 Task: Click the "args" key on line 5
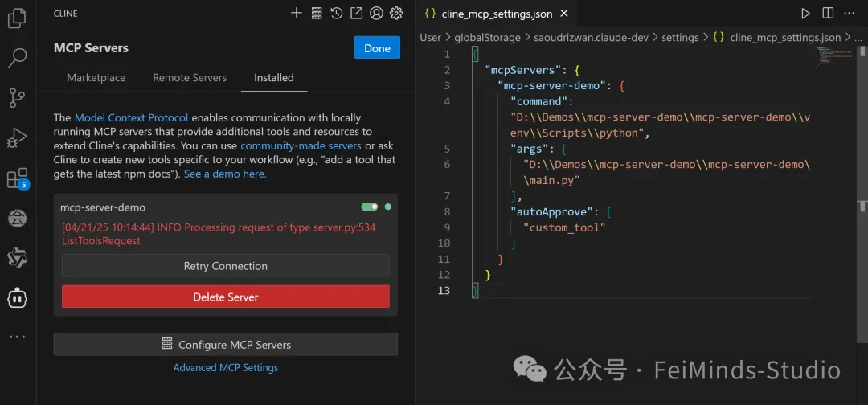[530, 149]
